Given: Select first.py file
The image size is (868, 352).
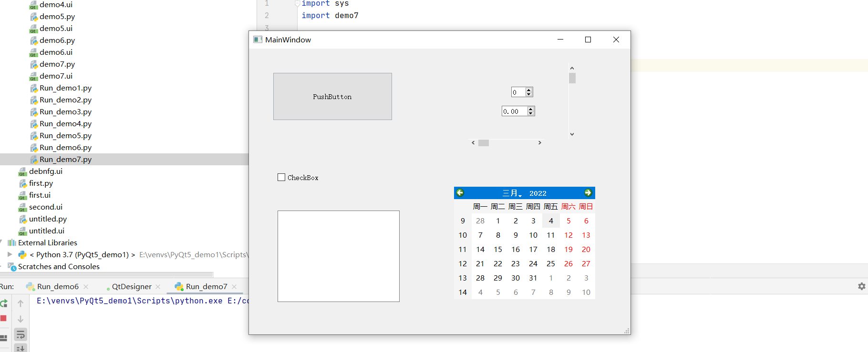Looking at the screenshot, I should pyautogui.click(x=41, y=183).
